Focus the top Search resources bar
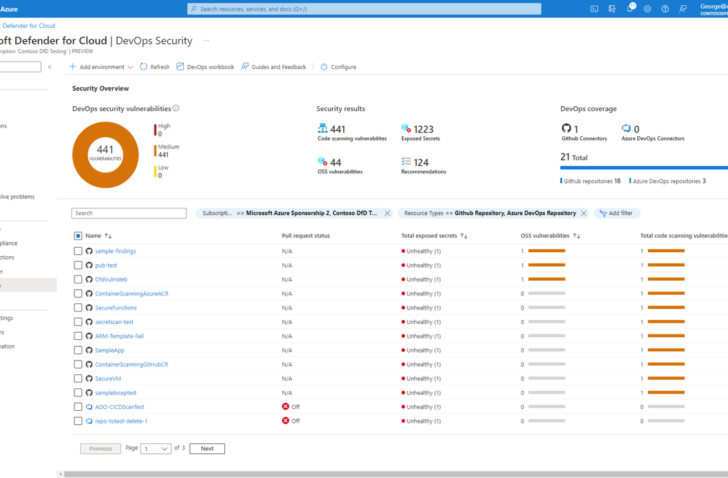 (364, 9)
